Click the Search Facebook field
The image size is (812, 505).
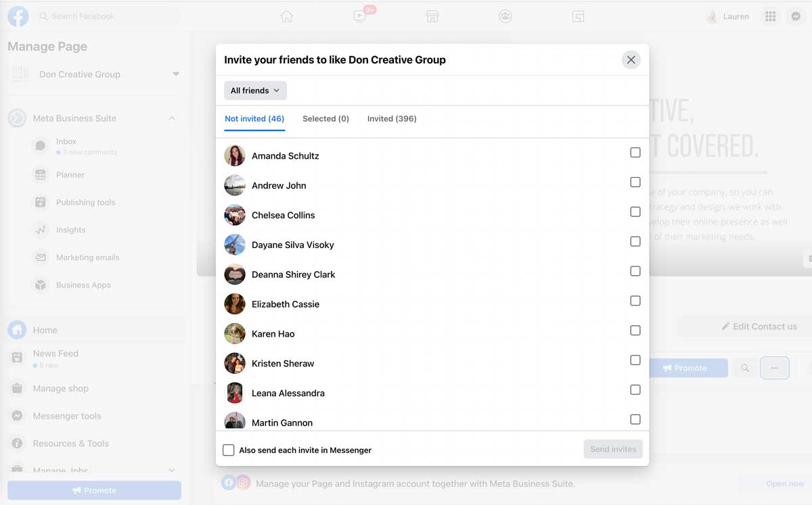[108, 16]
